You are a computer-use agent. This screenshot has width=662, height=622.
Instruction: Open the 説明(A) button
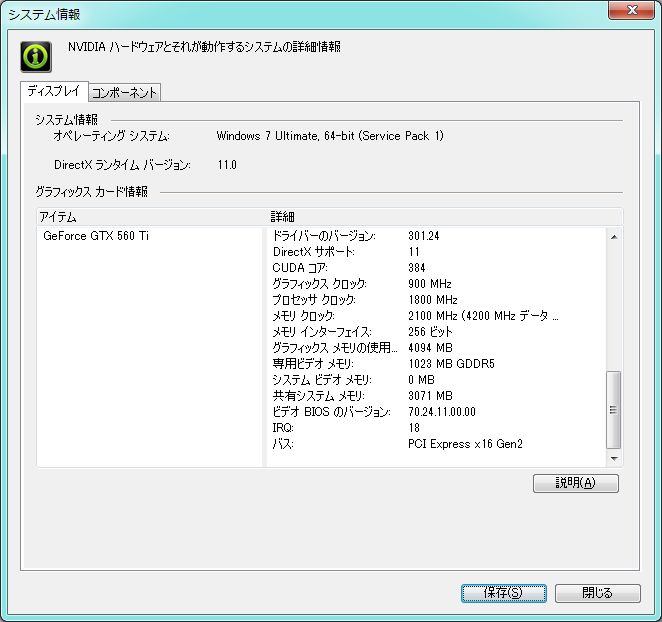point(575,483)
